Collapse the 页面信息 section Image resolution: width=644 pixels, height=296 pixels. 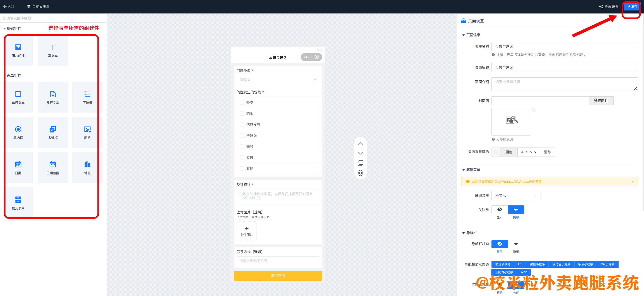(x=464, y=35)
